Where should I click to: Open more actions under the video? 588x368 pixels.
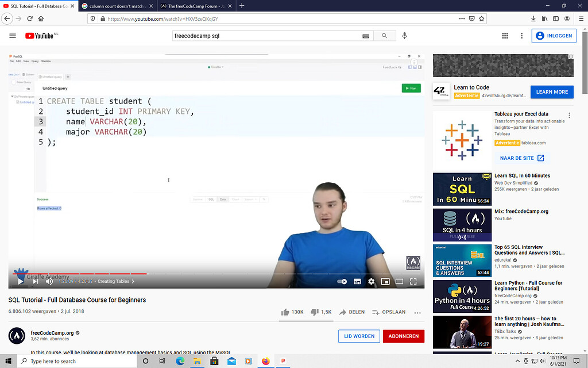417,312
